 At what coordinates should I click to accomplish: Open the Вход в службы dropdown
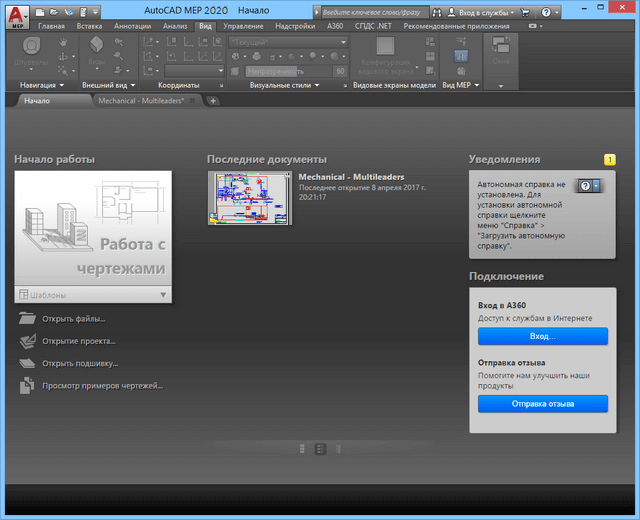pyautogui.click(x=481, y=10)
